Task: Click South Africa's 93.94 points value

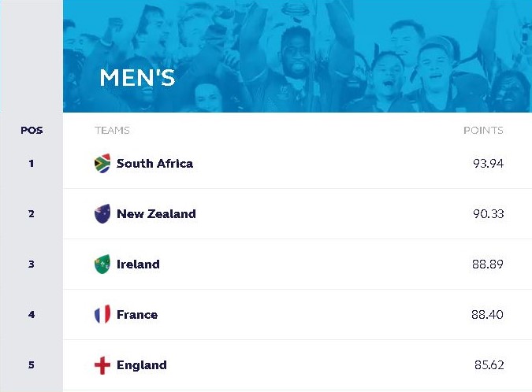Action: (x=488, y=164)
